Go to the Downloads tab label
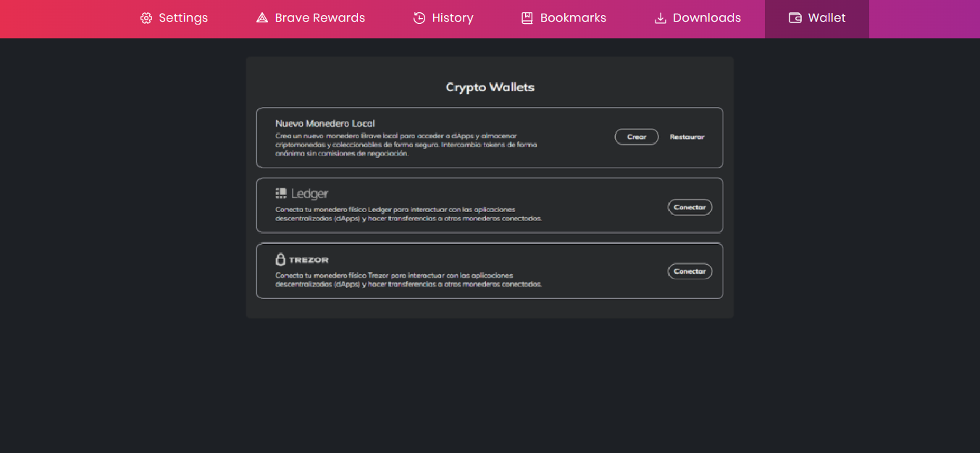The width and height of the screenshot is (980, 453). (706, 18)
